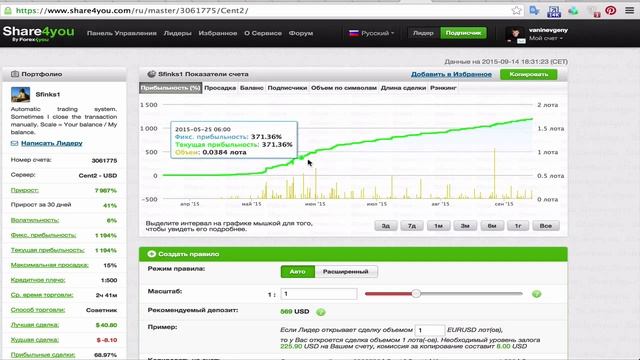Select the Рэнкинг tab
Image resolution: width=640 pixels, height=360 pixels.
pos(443,88)
